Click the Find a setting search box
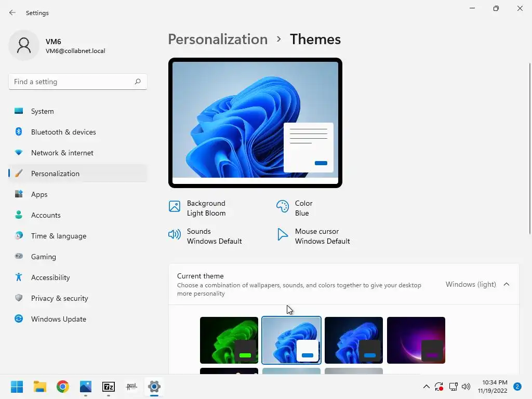This screenshot has height=399, width=532. (x=78, y=82)
